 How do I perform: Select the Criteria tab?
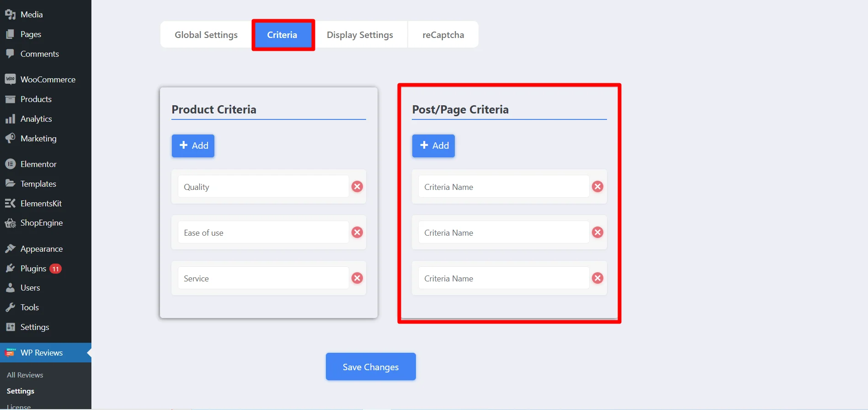coord(282,35)
